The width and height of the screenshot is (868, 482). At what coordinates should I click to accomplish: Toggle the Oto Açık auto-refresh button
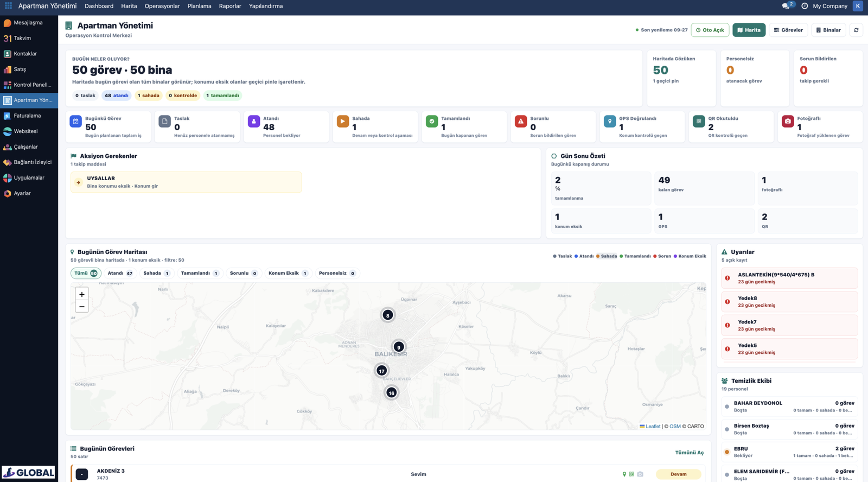pyautogui.click(x=710, y=30)
